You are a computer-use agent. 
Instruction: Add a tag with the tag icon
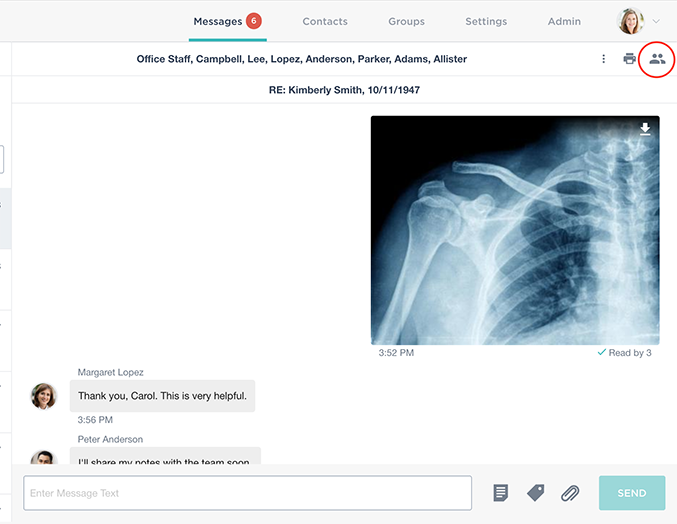point(535,493)
